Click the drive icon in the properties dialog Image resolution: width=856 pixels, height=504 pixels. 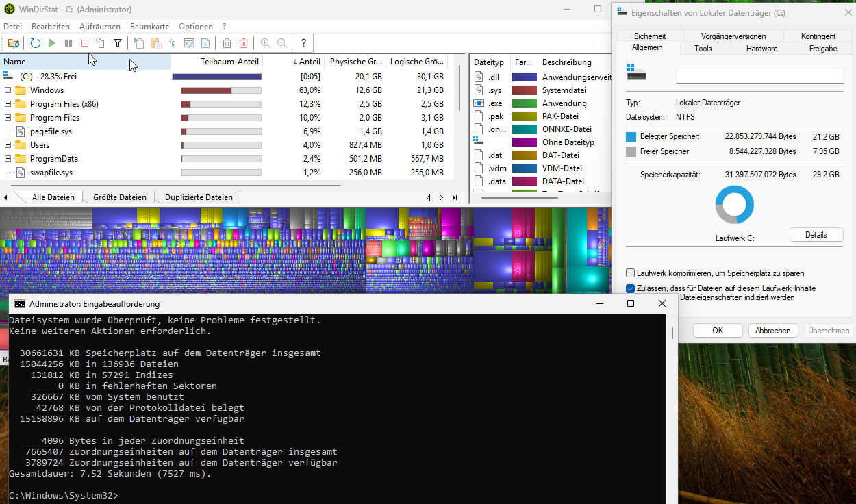(636, 73)
